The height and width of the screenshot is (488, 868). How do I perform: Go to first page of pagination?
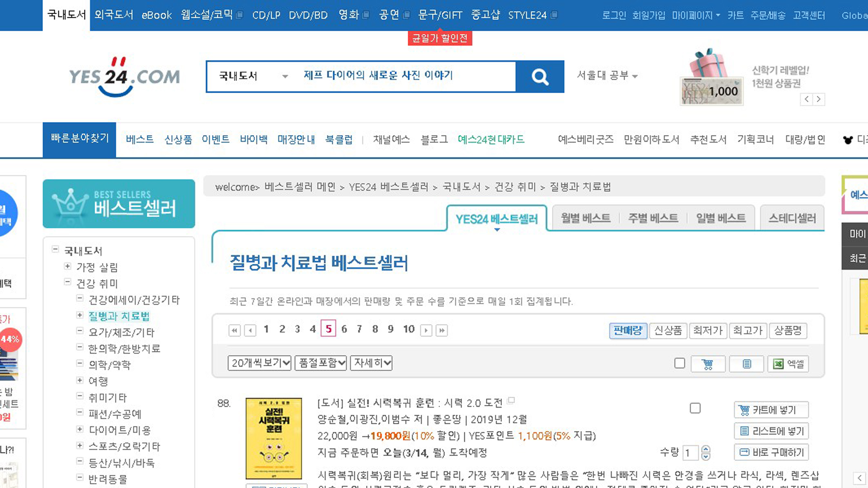coord(234,330)
